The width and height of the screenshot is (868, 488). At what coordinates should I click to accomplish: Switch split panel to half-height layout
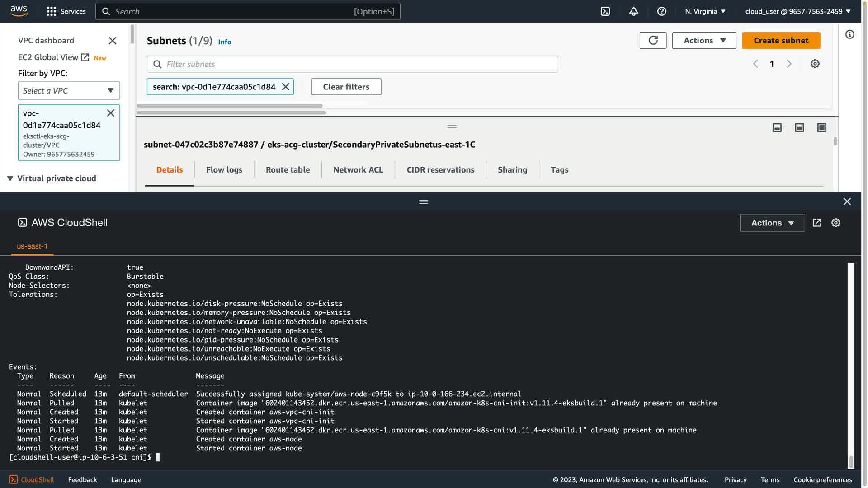[x=799, y=128]
